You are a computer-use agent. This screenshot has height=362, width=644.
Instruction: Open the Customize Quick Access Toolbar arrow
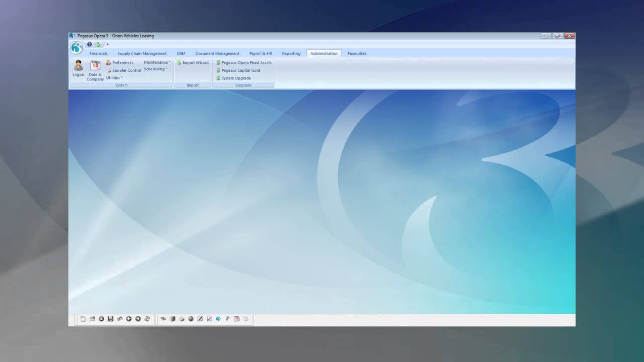[107, 44]
